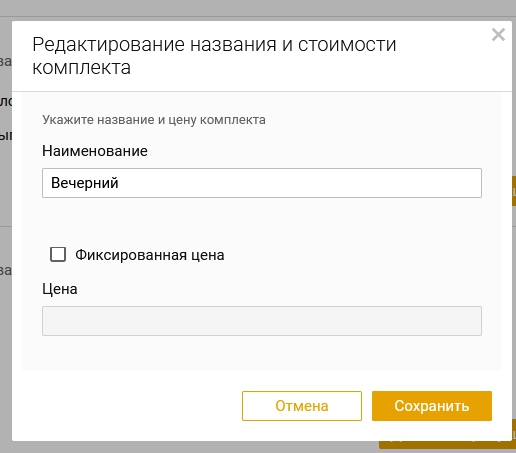Cancel editing with the outlined Отмена button
This screenshot has height=453, width=516.
[x=302, y=406]
